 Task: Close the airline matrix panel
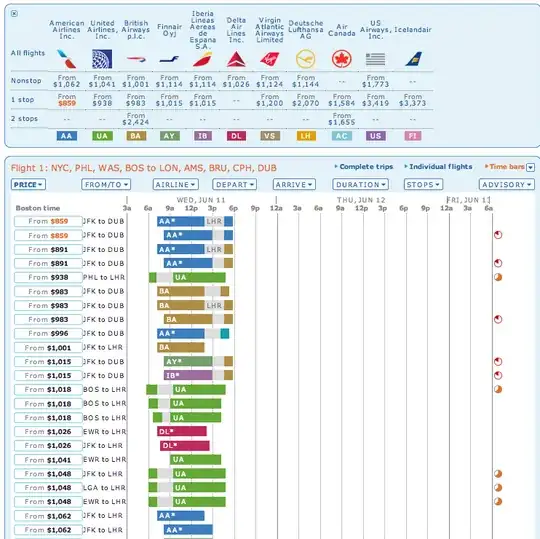(x=14, y=13)
